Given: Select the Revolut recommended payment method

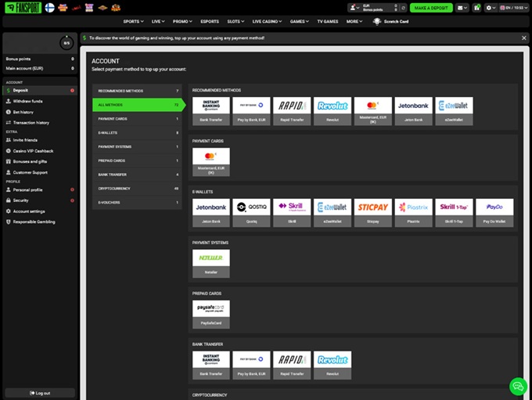Looking at the screenshot, I should coord(332,110).
